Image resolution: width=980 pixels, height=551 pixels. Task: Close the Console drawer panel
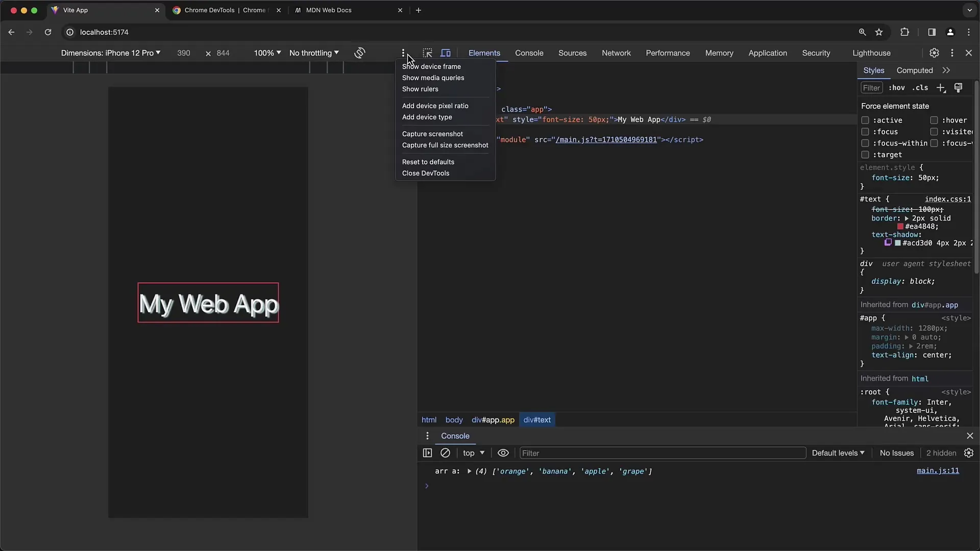[969, 435]
